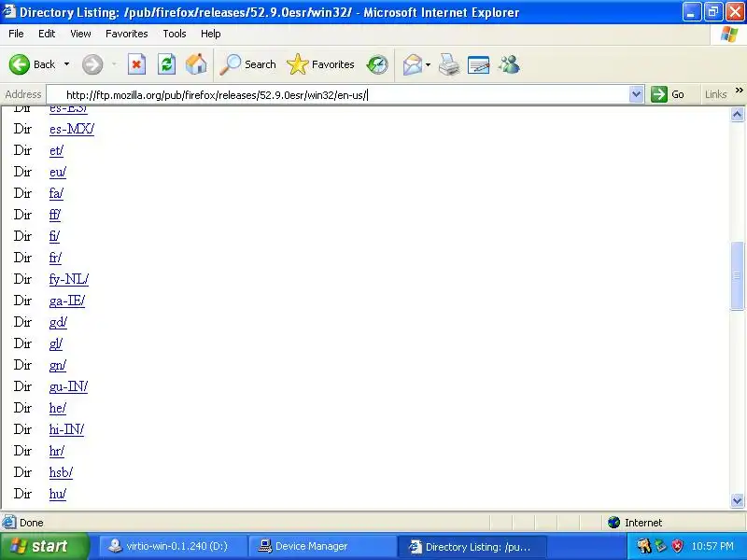Click the Forward arrow icon

coord(92,64)
